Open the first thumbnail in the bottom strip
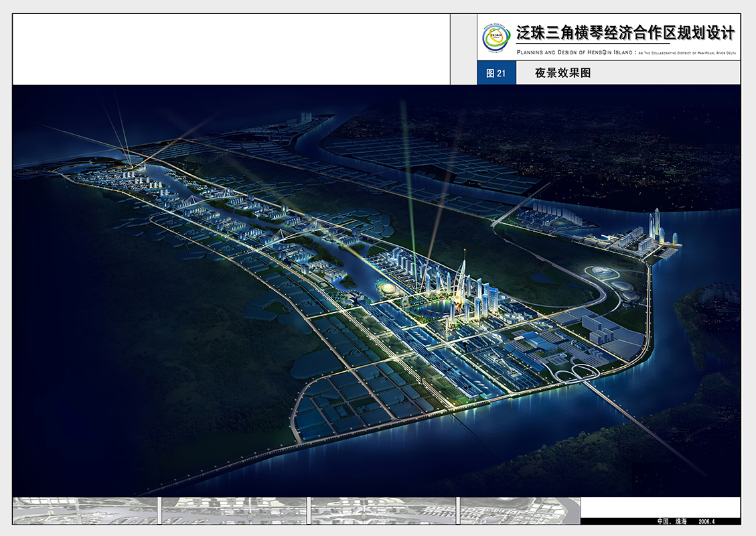This screenshot has width=756, height=536. coord(85,511)
